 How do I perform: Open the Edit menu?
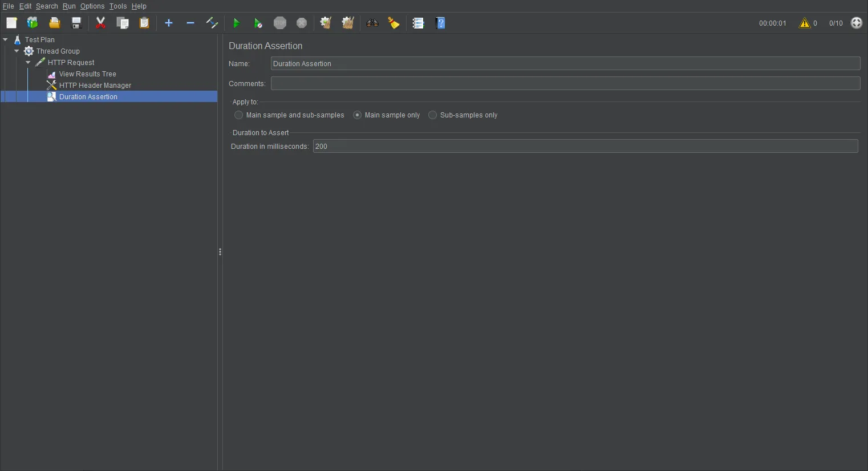[25, 6]
